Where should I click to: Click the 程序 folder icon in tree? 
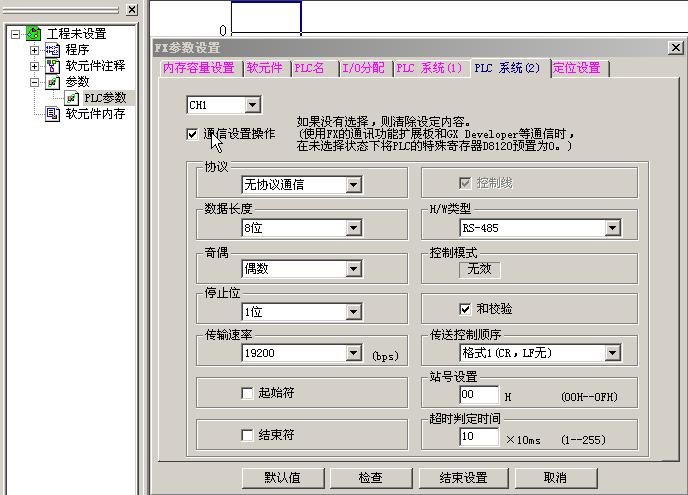54,49
